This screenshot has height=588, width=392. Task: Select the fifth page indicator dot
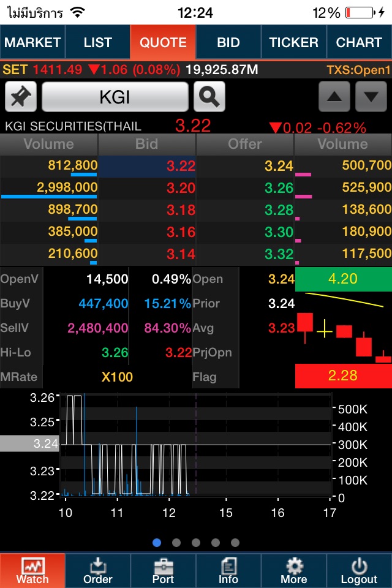click(235, 543)
